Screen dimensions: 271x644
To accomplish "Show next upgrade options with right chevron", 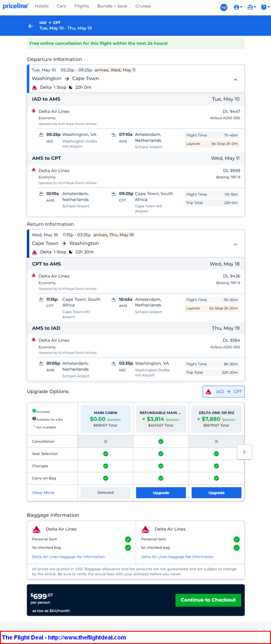I will point(244,452).
